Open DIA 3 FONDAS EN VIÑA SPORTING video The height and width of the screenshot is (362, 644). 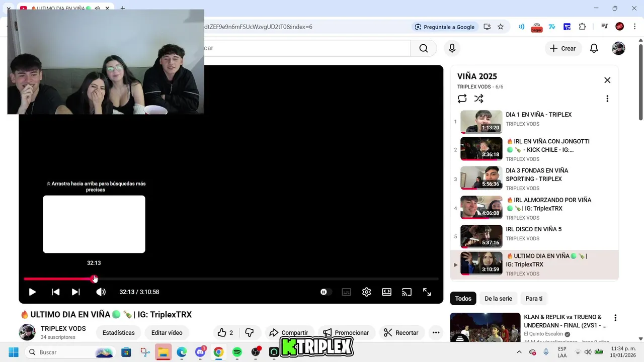[534, 179]
